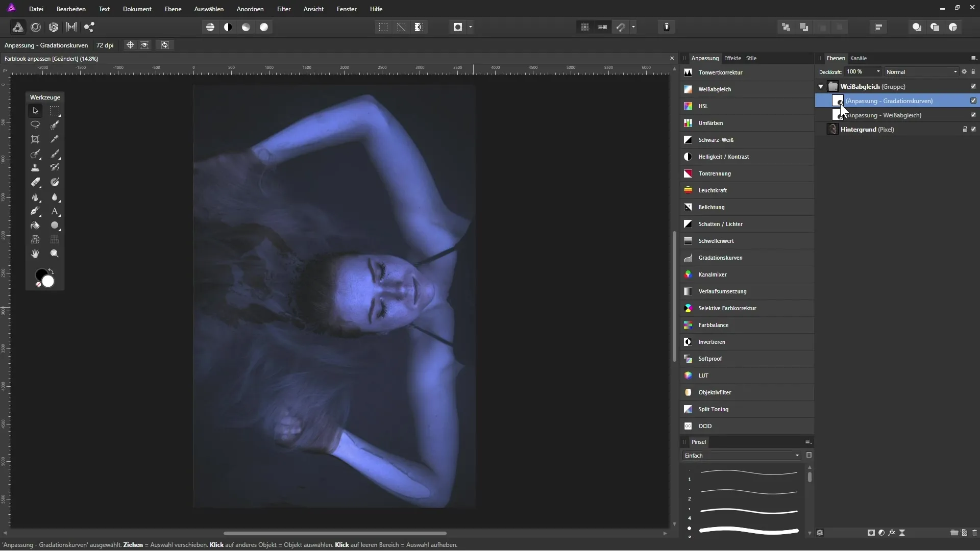Open the Filter menu
Viewport: 980px width, 551px height.
click(283, 9)
